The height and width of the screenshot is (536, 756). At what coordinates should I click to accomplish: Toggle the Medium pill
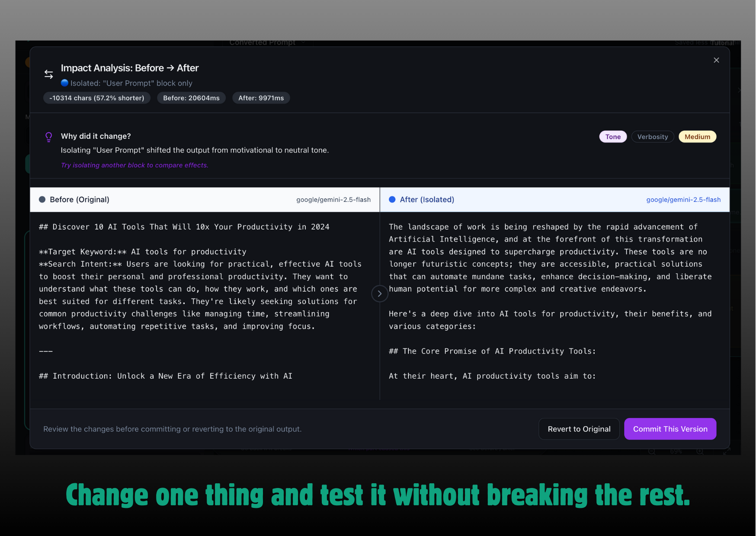tap(697, 137)
